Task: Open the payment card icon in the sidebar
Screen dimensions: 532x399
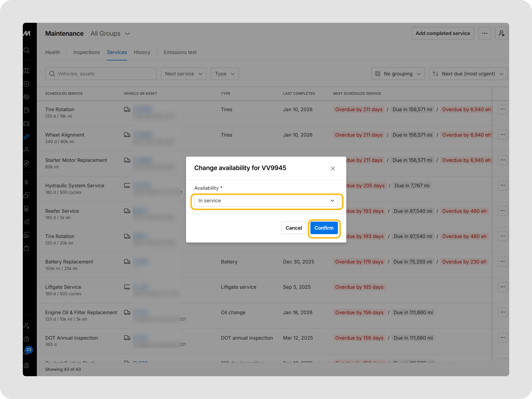Action: 27,124
